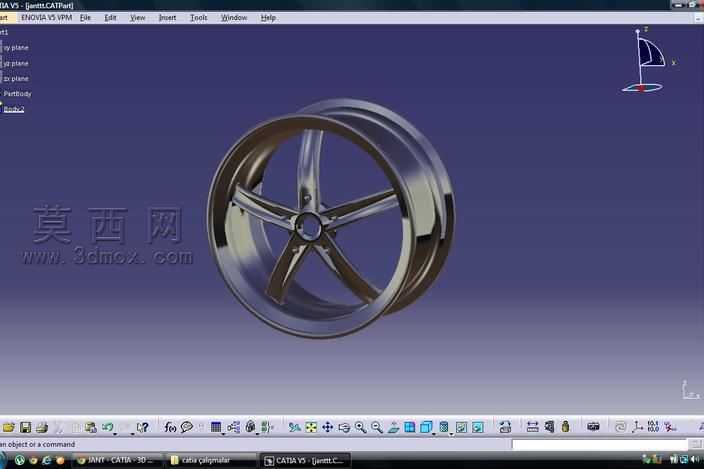Open the Help menu
Image resolution: width=704 pixels, height=469 pixels.
[268, 18]
